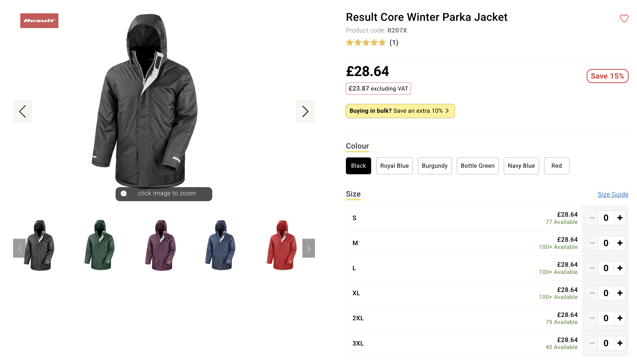This screenshot has width=637, height=364.
Task: View the red jacket thumbnail
Action: pyautogui.click(x=282, y=245)
